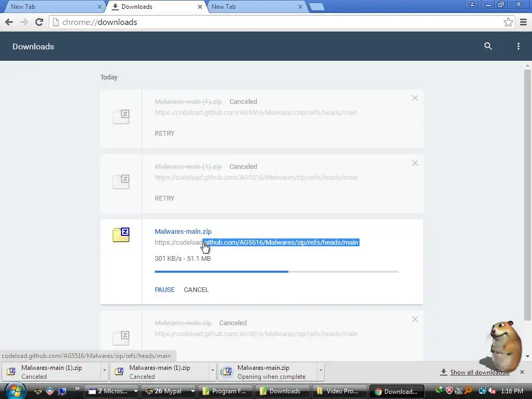Search downloads with the magnifier icon
The height and width of the screenshot is (399, 532).
(x=488, y=46)
